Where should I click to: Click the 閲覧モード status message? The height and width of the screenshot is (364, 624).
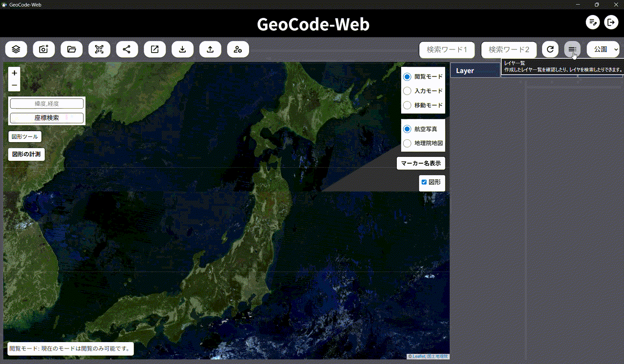tap(71, 349)
